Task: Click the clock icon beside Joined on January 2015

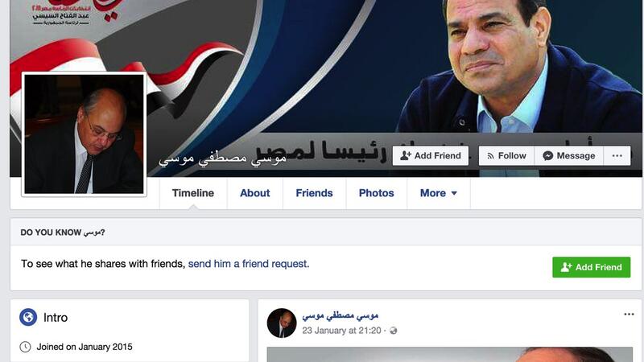Action: pos(26,347)
